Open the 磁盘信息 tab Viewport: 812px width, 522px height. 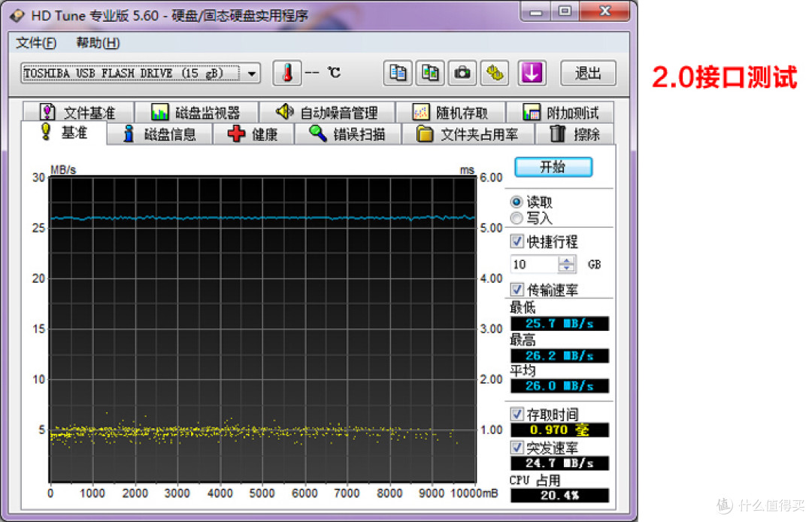tap(159, 134)
